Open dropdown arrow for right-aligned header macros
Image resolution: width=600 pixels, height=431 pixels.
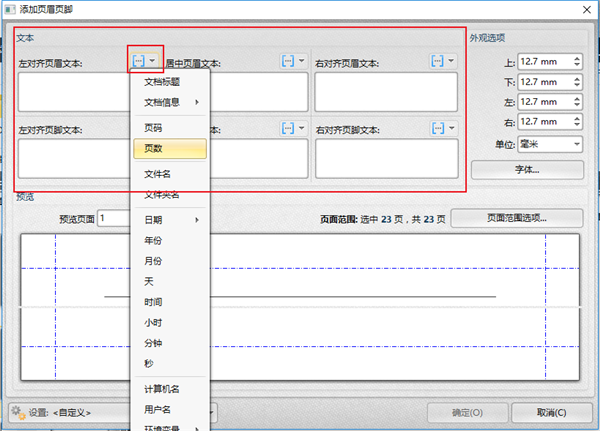click(x=451, y=60)
